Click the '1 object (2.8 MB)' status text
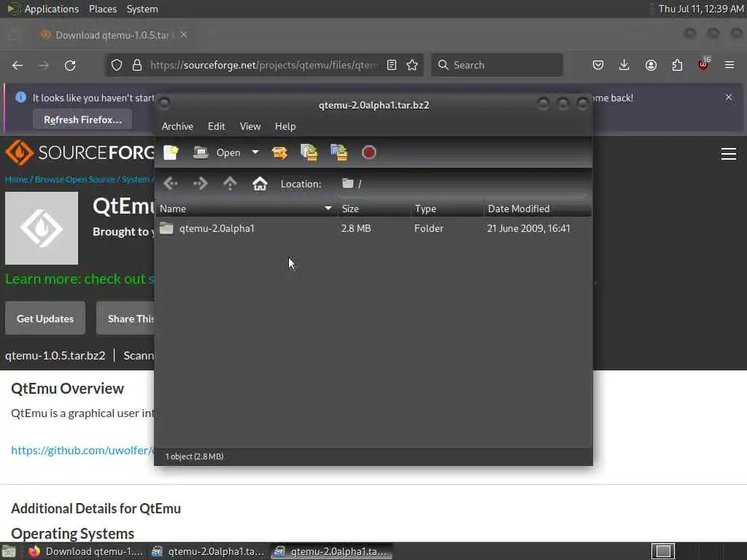747x560 pixels. (194, 456)
